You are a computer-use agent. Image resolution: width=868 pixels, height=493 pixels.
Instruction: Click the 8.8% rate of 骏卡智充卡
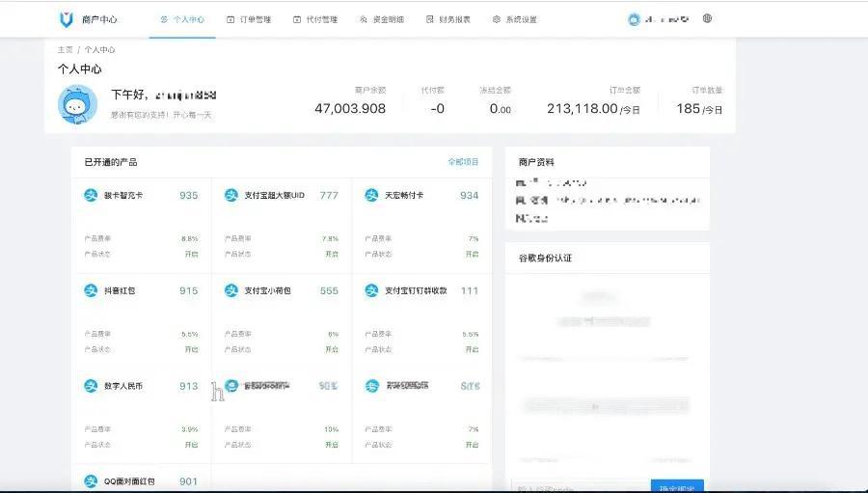190,238
